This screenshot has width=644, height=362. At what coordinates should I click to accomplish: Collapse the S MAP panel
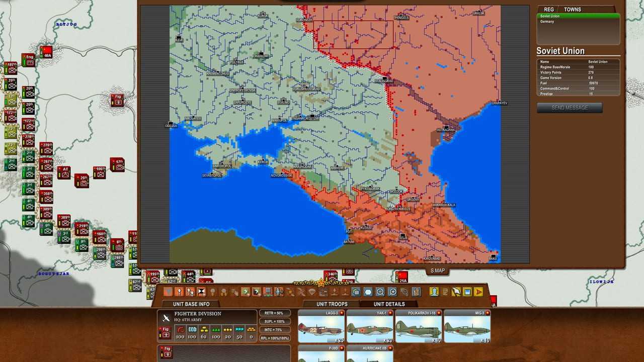pyautogui.click(x=438, y=271)
